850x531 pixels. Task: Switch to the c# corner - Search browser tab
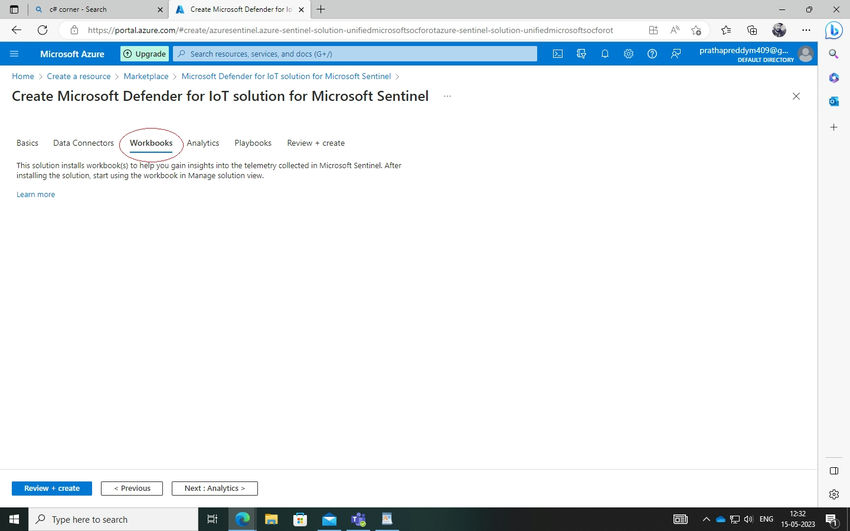[x=98, y=9]
